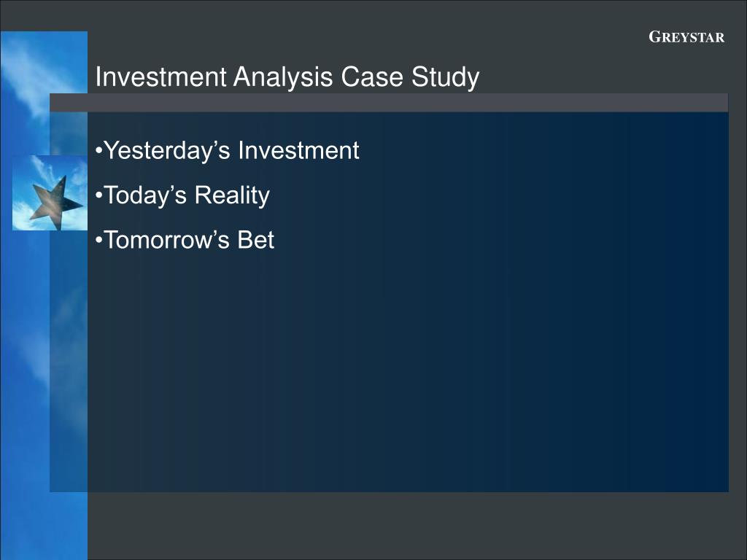Click the Greystar logo text
Screen dimensions: 747x560
pyautogui.click(x=686, y=37)
